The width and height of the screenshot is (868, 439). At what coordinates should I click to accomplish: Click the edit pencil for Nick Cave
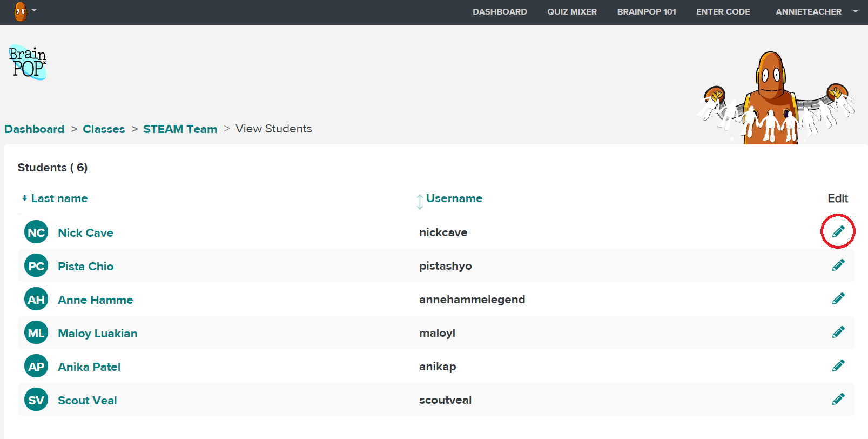(838, 232)
